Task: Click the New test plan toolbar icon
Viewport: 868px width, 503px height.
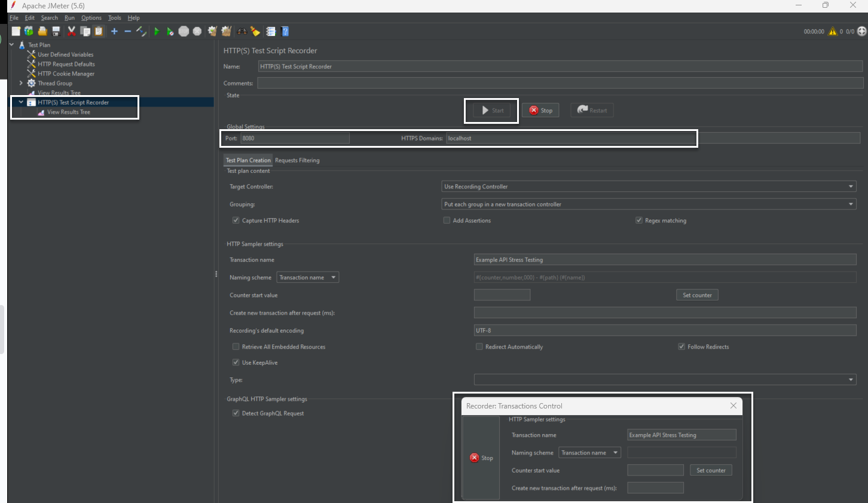Action: (x=16, y=31)
